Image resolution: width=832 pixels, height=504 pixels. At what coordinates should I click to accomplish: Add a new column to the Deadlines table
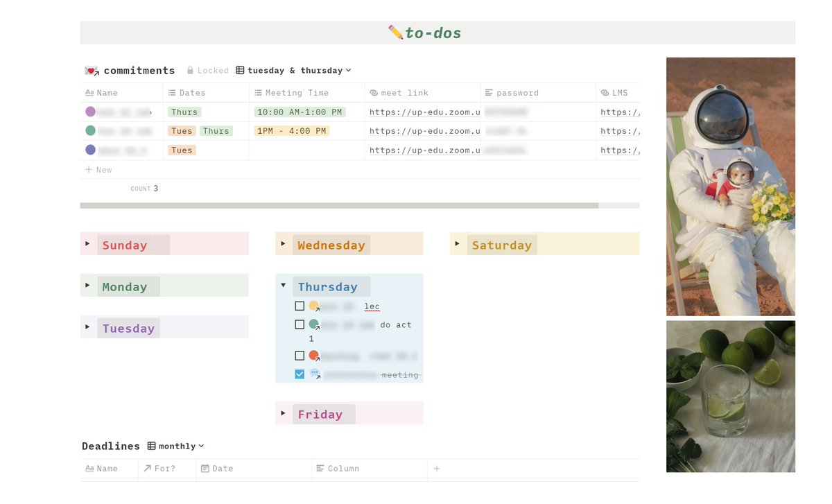pos(437,469)
